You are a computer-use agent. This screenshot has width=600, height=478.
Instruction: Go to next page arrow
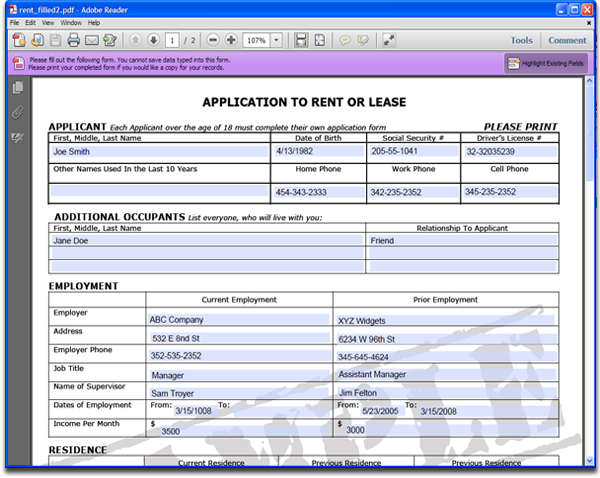pyautogui.click(x=153, y=40)
